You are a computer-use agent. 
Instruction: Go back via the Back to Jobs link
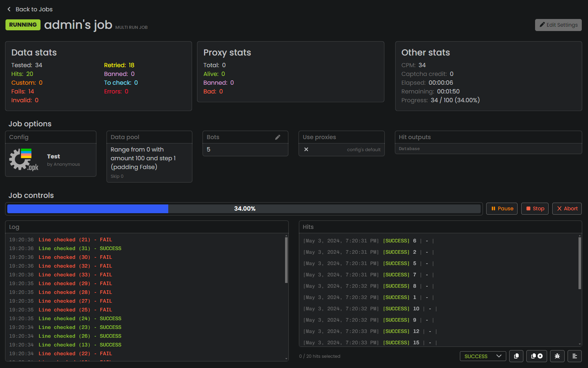pos(30,9)
